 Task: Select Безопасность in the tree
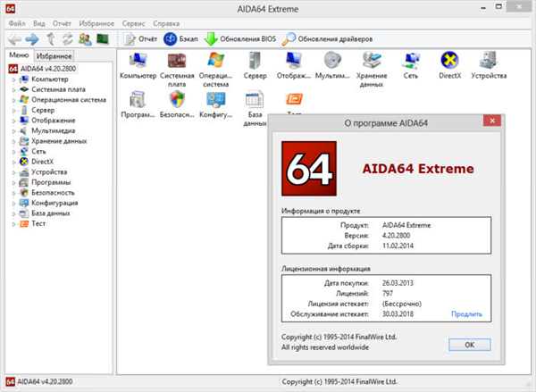[x=53, y=192]
